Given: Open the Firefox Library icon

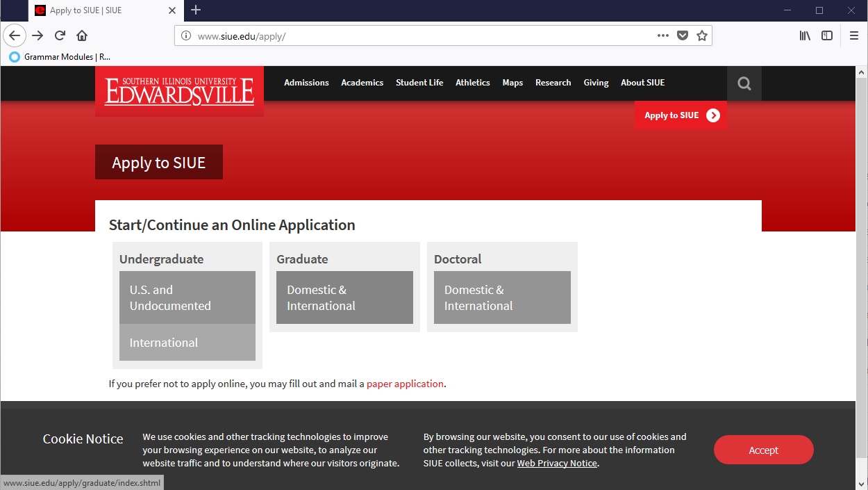Looking at the screenshot, I should point(805,35).
